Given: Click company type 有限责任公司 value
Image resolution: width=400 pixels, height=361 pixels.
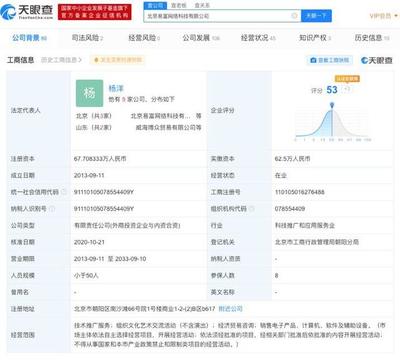Looking at the screenshot, I should pyautogui.click(x=127, y=225).
